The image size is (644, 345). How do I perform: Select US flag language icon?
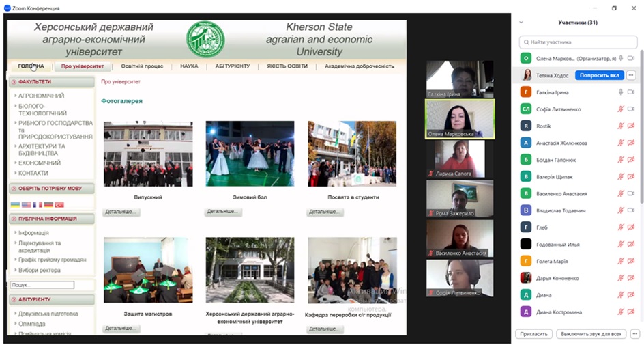click(x=27, y=204)
